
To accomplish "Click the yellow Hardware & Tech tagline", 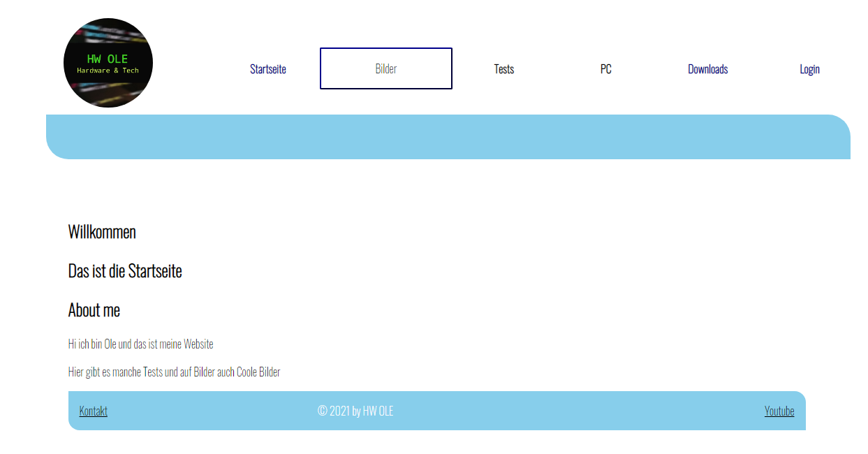I will (x=108, y=71).
